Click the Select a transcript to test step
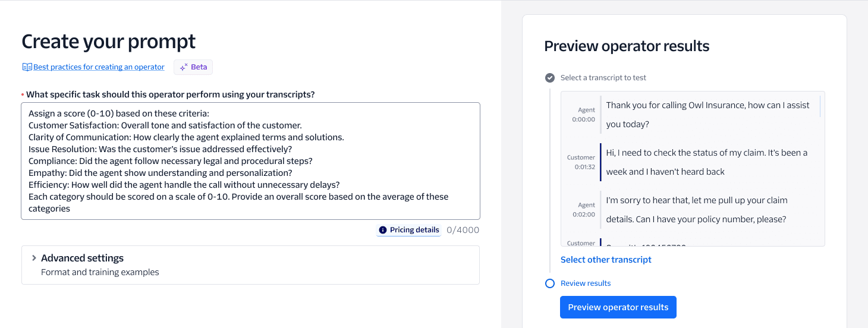The image size is (868, 328). (x=603, y=78)
